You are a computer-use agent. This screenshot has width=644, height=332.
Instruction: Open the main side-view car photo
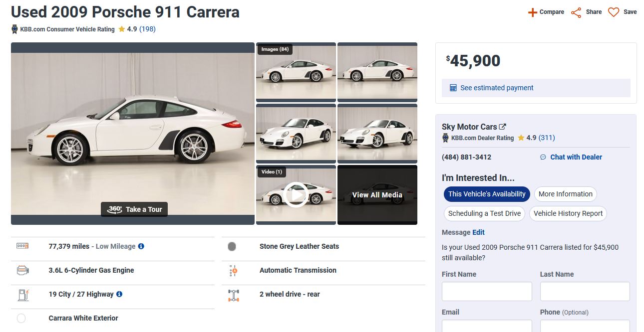pyautogui.click(x=133, y=134)
